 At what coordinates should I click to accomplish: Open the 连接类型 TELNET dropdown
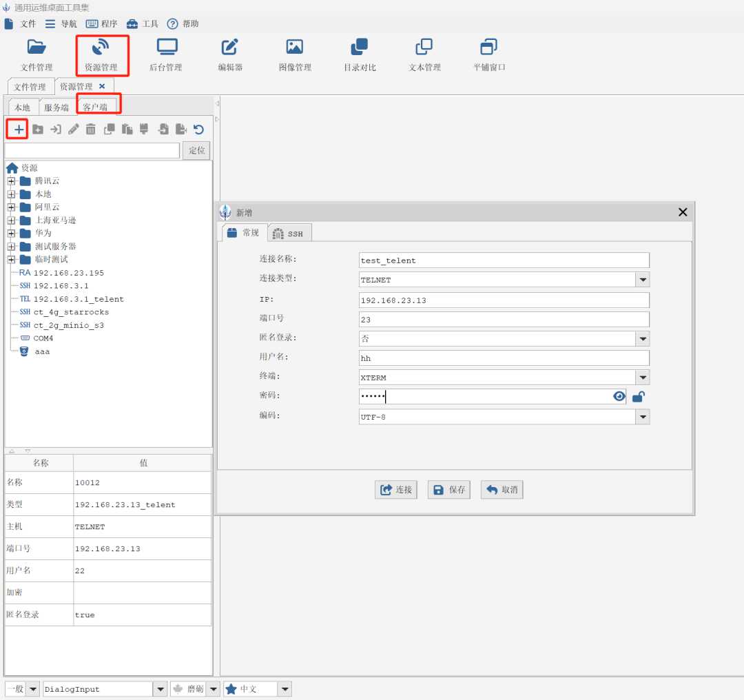coord(643,280)
